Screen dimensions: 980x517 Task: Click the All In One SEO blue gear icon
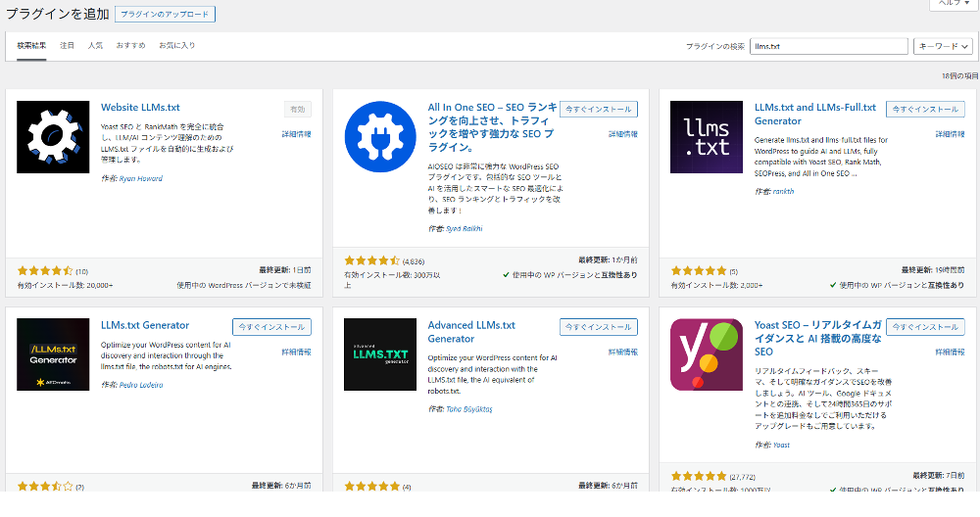pyautogui.click(x=380, y=137)
